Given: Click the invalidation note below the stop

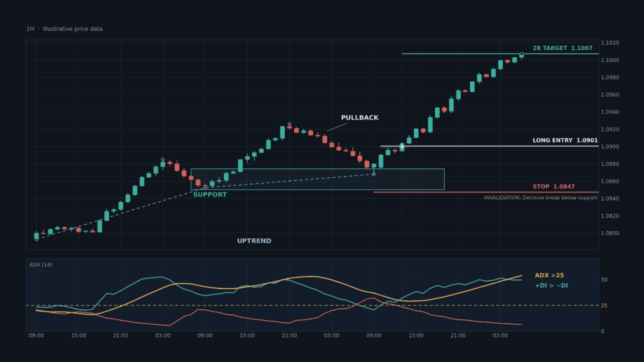Looking at the screenshot, I should pos(540,198).
